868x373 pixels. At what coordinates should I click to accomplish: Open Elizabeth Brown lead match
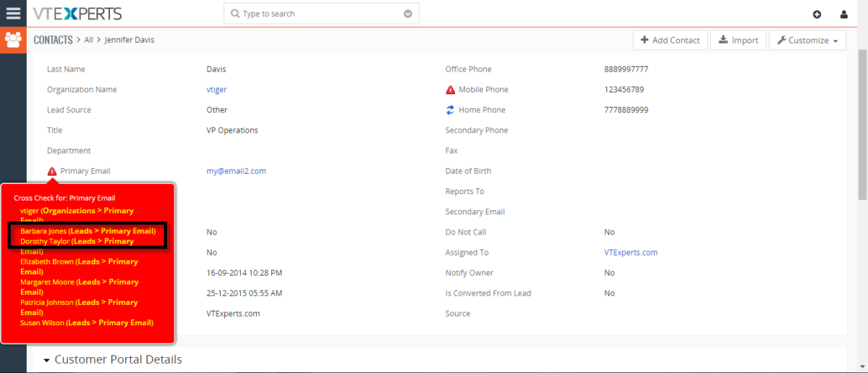tap(79, 266)
